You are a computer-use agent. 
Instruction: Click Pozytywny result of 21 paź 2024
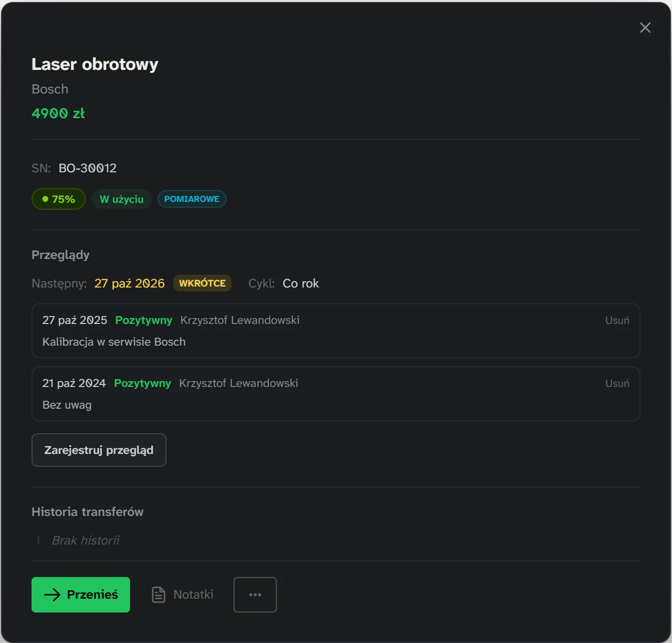[142, 384]
